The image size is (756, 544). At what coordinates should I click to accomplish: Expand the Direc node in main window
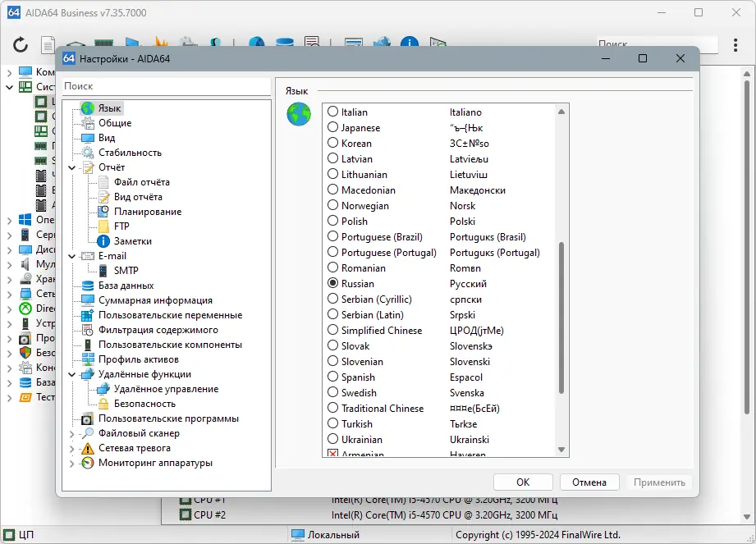[x=9, y=309]
